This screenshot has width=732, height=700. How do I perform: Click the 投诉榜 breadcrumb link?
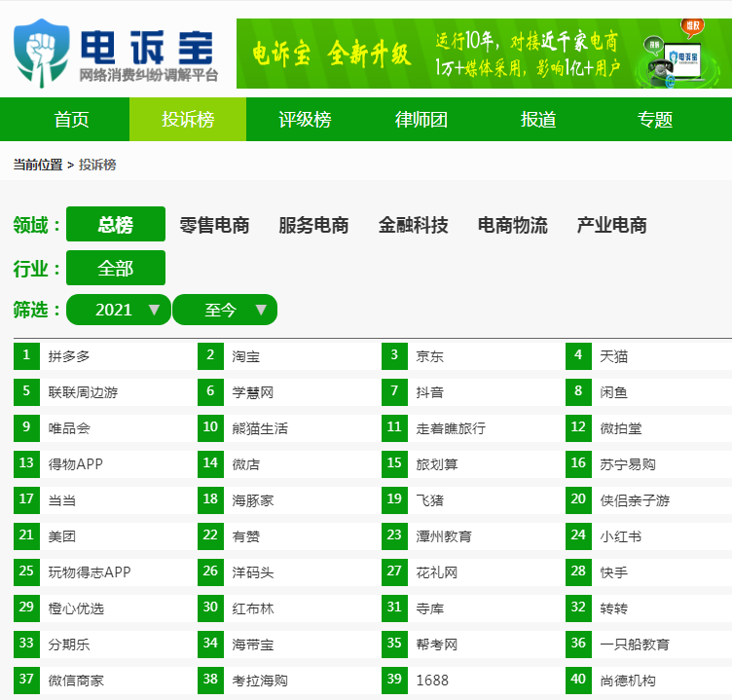tap(97, 165)
